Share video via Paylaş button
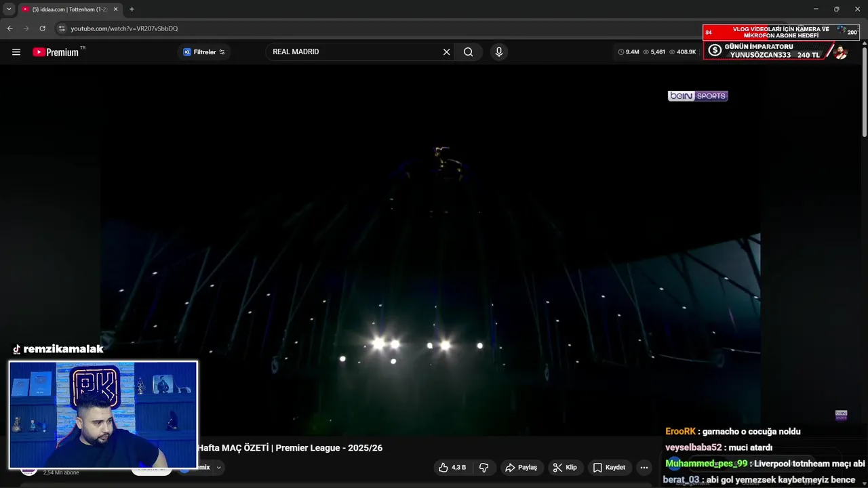This screenshot has width=868, height=488. 522,468
